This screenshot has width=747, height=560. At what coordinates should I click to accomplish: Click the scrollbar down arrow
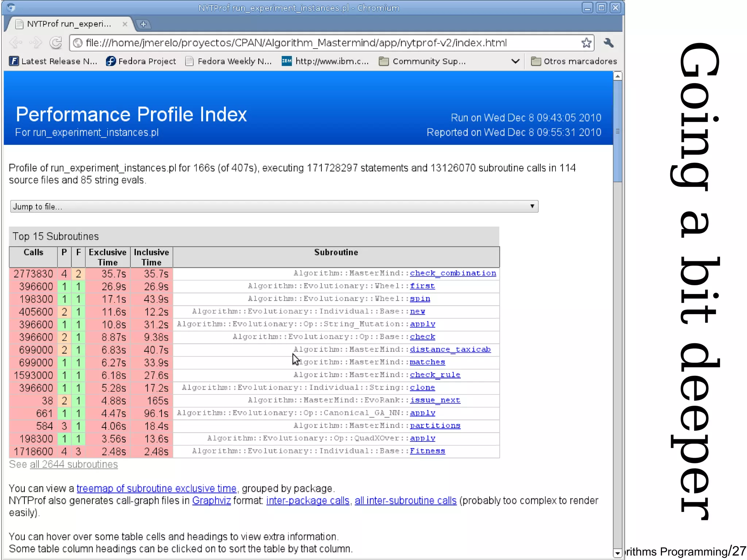pos(617,553)
